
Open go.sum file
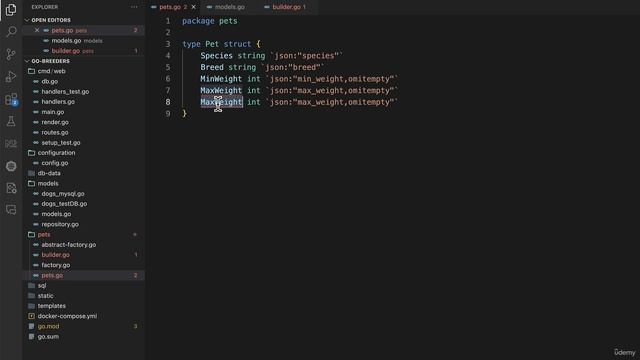click(x=48, y=336)
